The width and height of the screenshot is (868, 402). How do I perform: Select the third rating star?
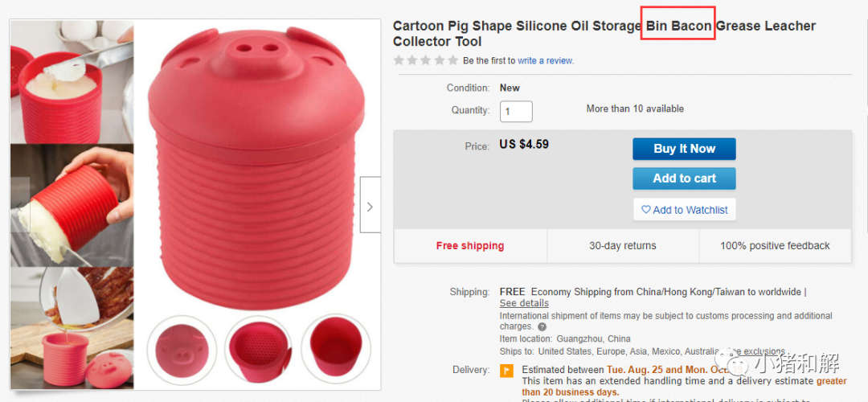[426, 60]
